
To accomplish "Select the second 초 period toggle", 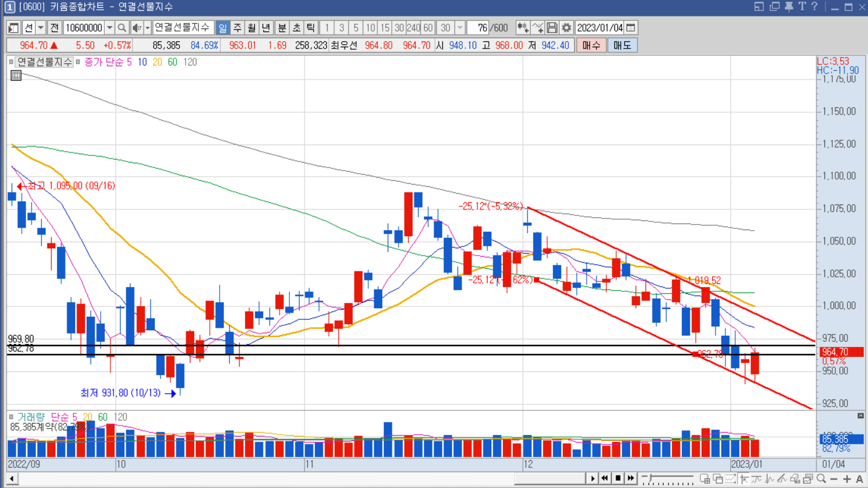I will [297, 28].
